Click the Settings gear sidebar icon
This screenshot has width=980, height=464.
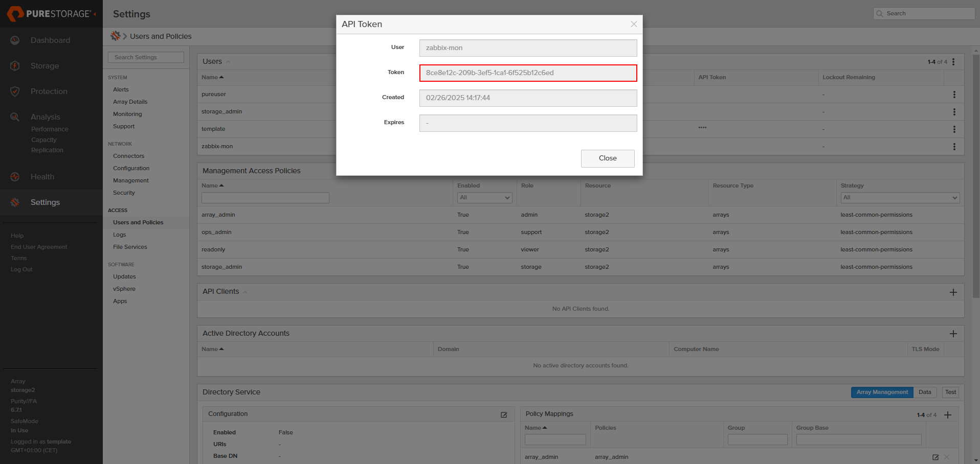[15, 202]
